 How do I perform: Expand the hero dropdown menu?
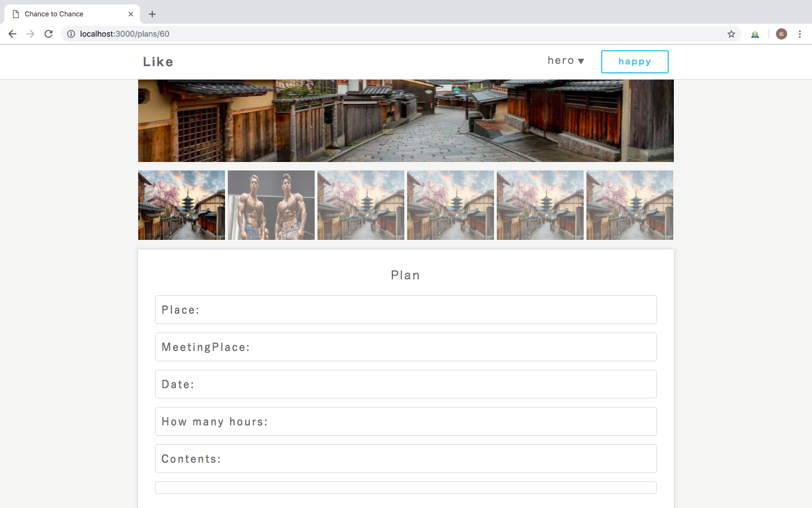[566, 60]
